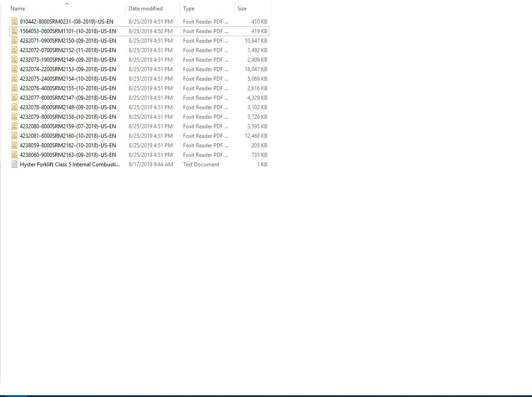
Task: Click the 8/25/2019 4:50 PM date
Action: pos(150,31)
